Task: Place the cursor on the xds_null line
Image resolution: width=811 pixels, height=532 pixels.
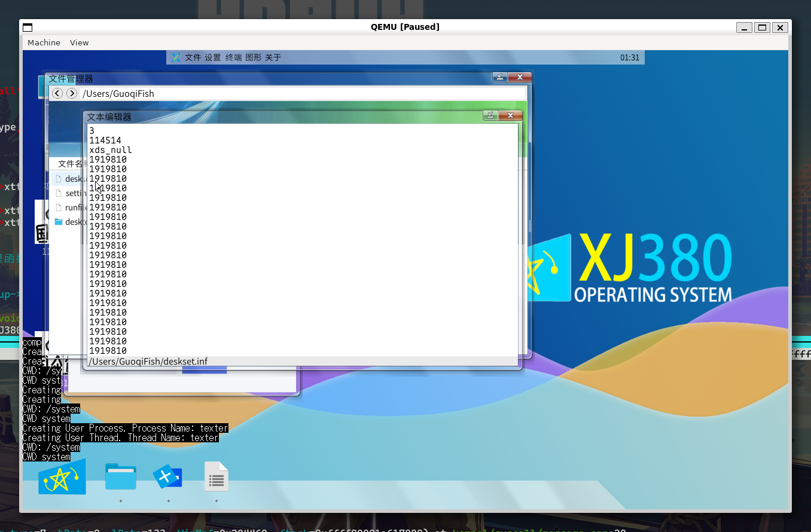Action: pos(111,150)
